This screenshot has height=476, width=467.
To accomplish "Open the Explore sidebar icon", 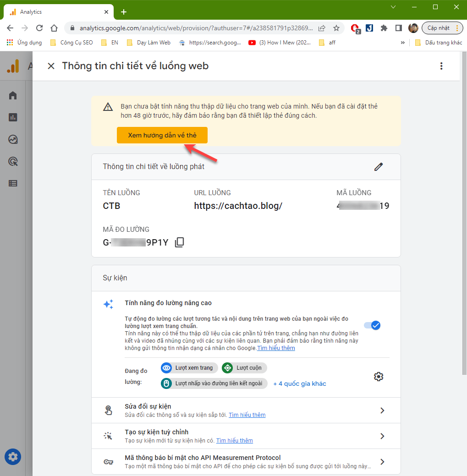I will [13, 139].
